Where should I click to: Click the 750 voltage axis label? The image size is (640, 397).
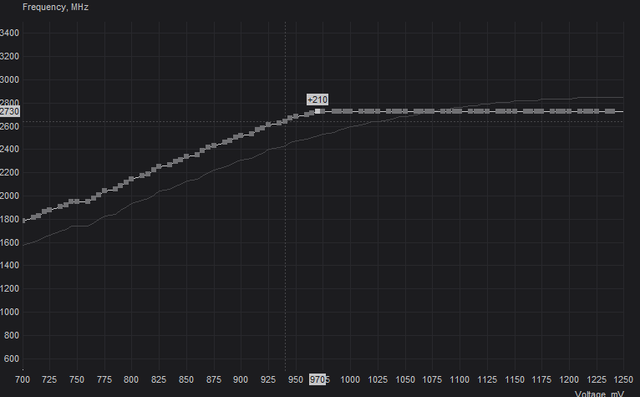77,379
